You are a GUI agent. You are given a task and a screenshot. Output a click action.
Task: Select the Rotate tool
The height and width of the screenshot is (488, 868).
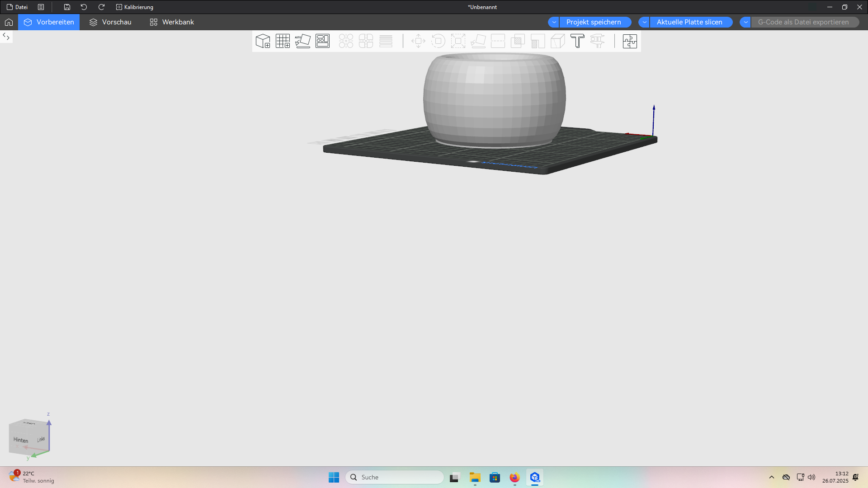point(438,41)
